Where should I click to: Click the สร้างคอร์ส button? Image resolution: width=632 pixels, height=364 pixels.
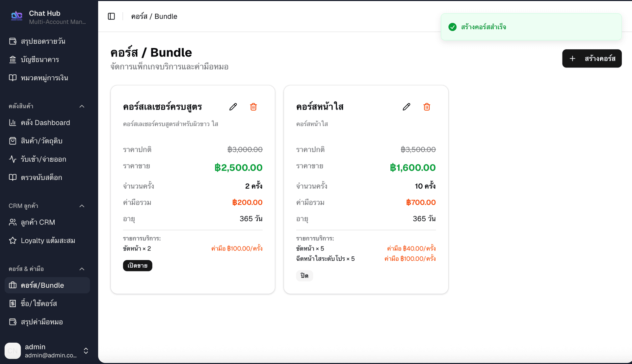coord(592,59)
